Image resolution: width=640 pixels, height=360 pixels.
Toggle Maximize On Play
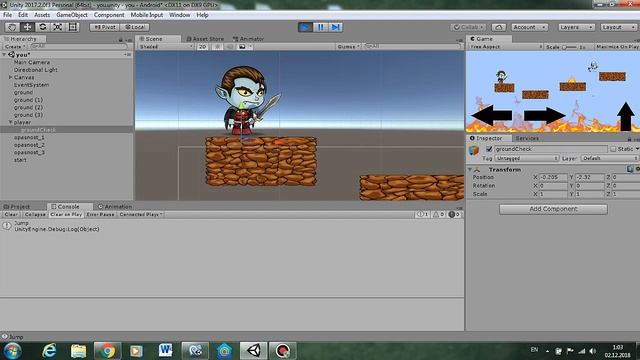coord(618,47)
